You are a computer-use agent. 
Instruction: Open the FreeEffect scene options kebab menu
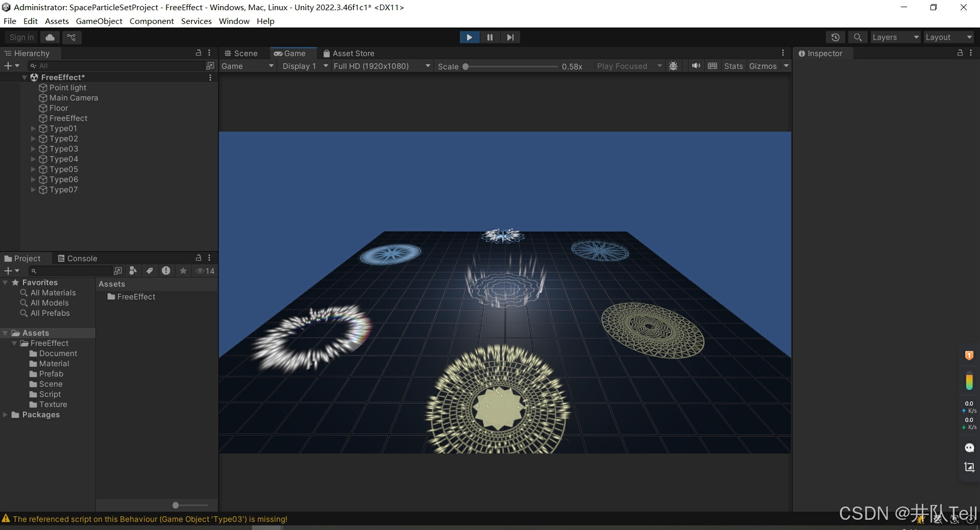coord(210,78)
